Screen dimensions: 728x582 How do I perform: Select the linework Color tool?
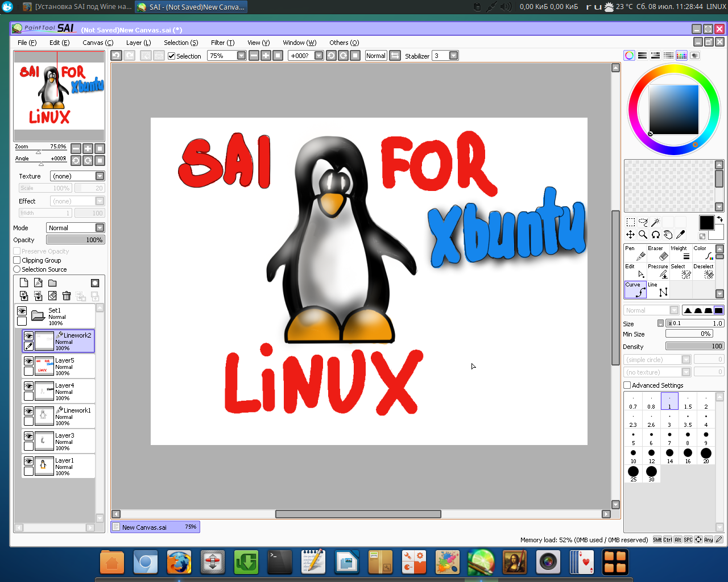(703, 253)
